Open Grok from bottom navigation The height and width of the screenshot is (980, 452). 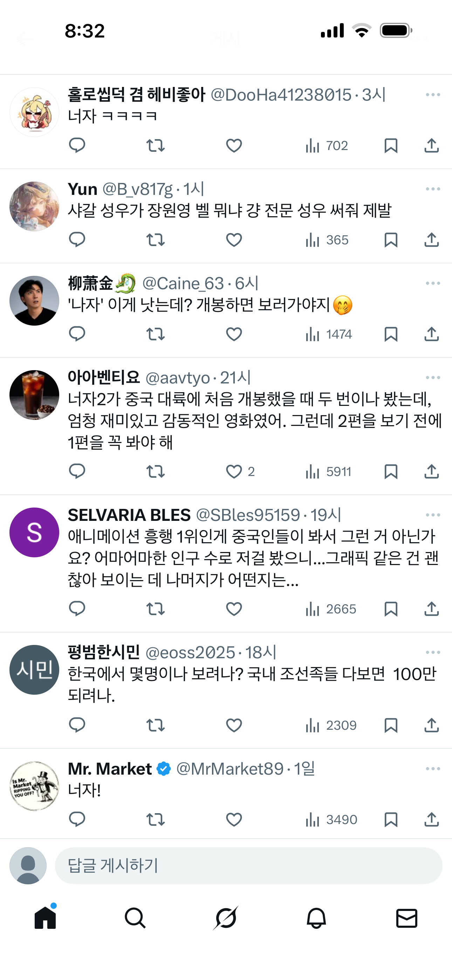(226, 918)
